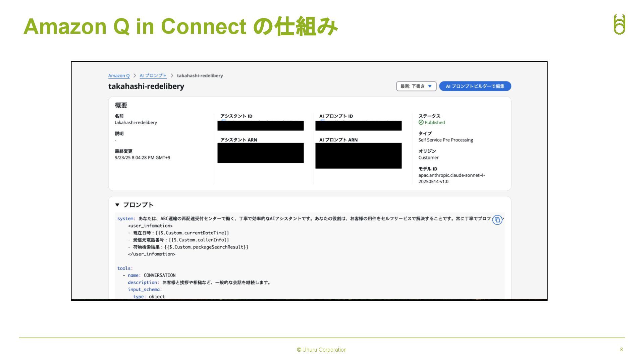644x362 pixels.
Task: Click chevron after Amazon Q breadcrumb
Action: [135, 76]
